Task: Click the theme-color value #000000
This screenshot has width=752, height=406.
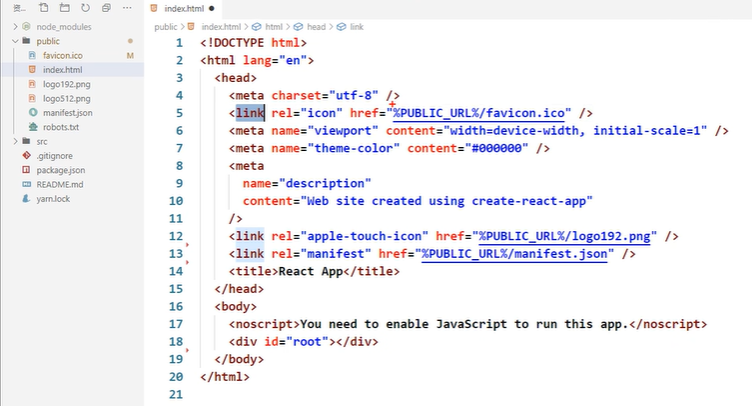Action: coord(496,149)
